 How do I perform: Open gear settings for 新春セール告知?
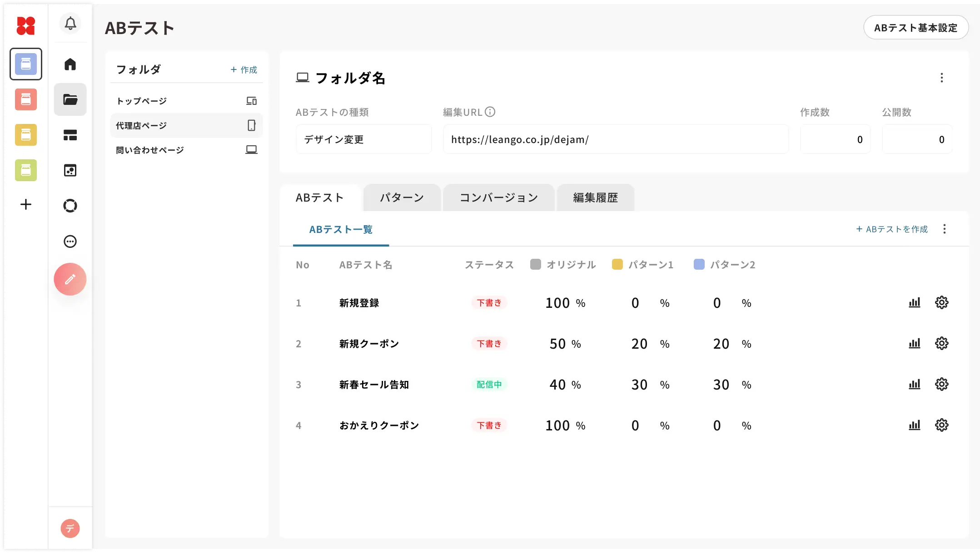click(x=941, y=385)
